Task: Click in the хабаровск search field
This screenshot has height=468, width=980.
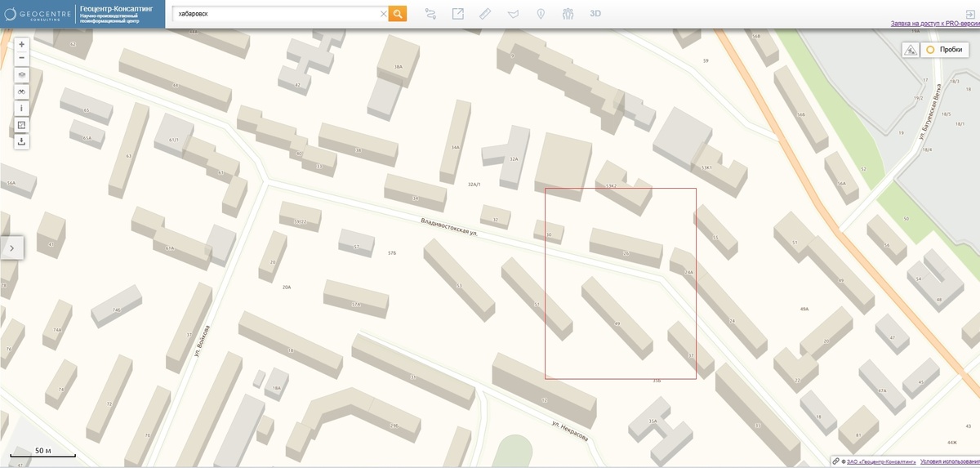Action: (276, 14)
